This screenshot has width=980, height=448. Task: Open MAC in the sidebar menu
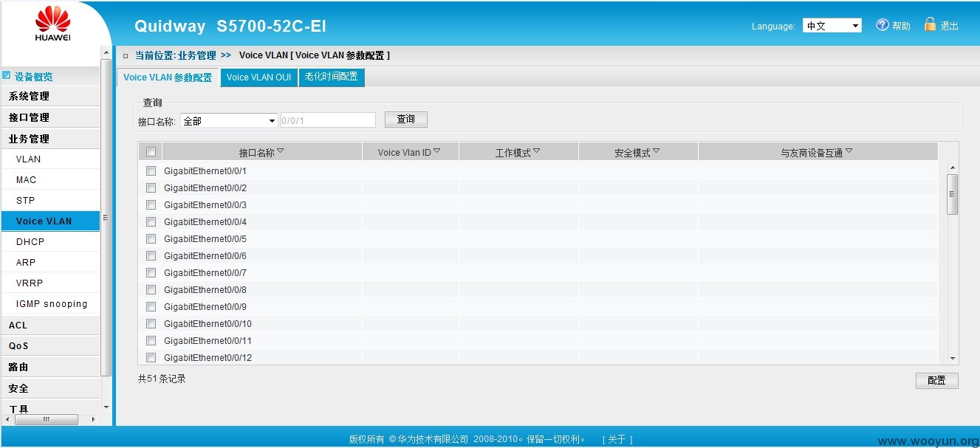[49, 179]
